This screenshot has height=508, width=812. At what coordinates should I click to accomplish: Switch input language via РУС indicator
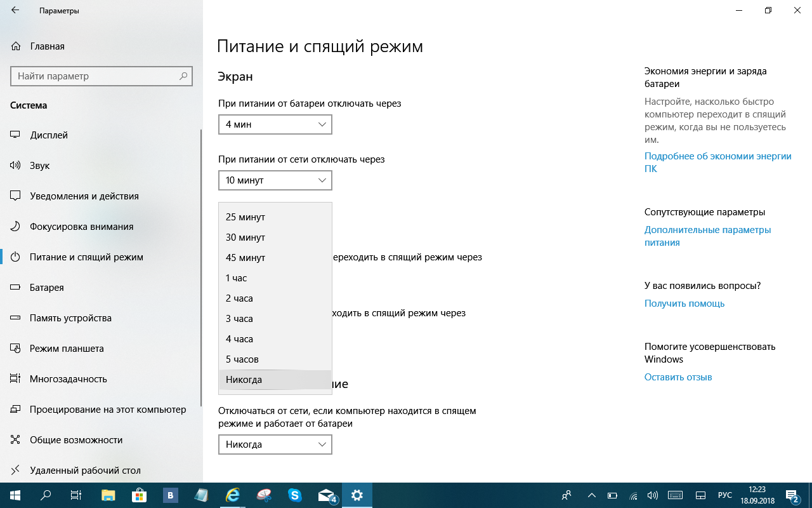[x=724, y=495]
